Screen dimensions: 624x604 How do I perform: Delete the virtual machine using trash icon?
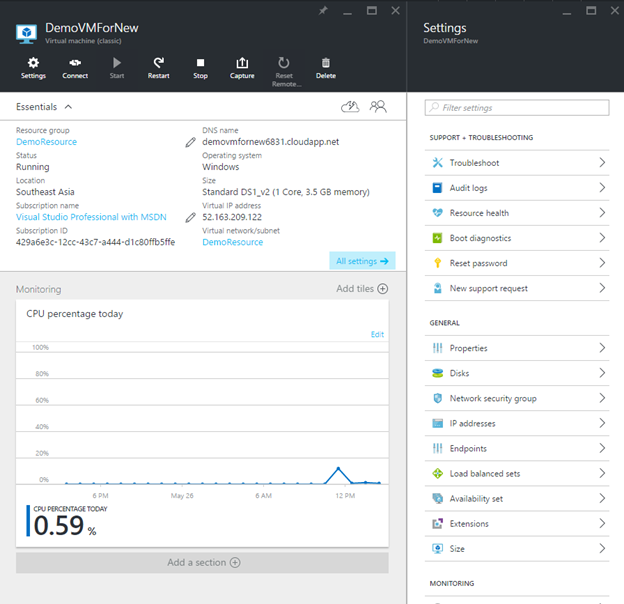click(x=326, y=63)
